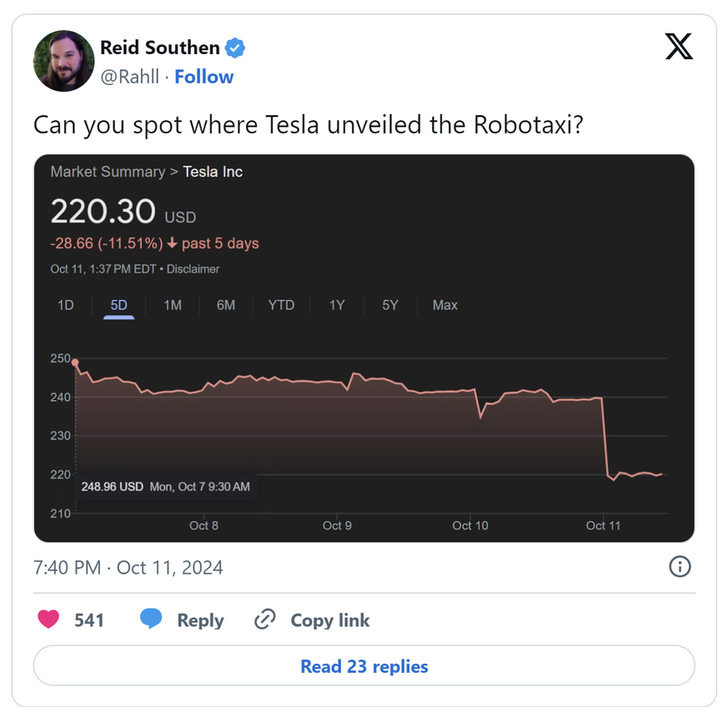Click the copy link chain icon
This screenshot has width=728, height=707.
pyautogui.click(x=264, y=619)
